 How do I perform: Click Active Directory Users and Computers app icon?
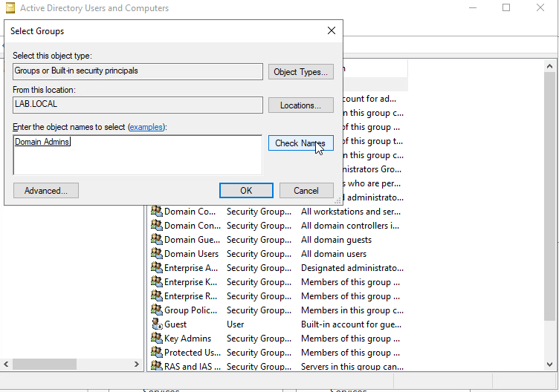(x=10, y=8)
